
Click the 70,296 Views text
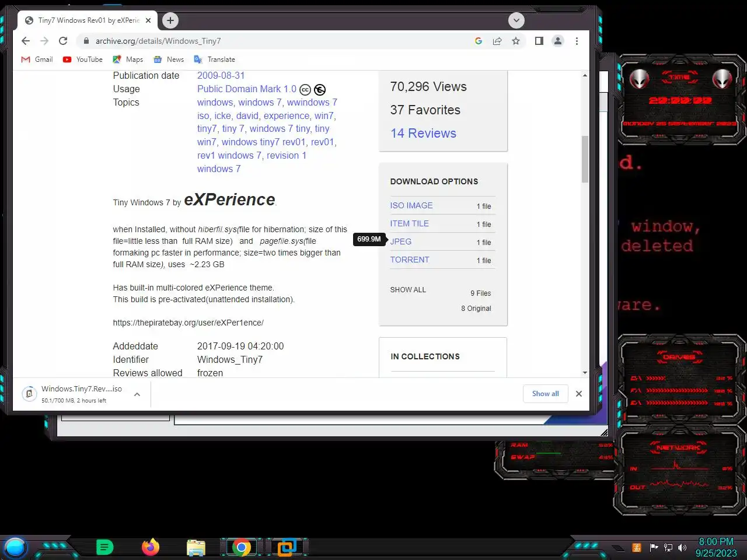tap(428, 86)
